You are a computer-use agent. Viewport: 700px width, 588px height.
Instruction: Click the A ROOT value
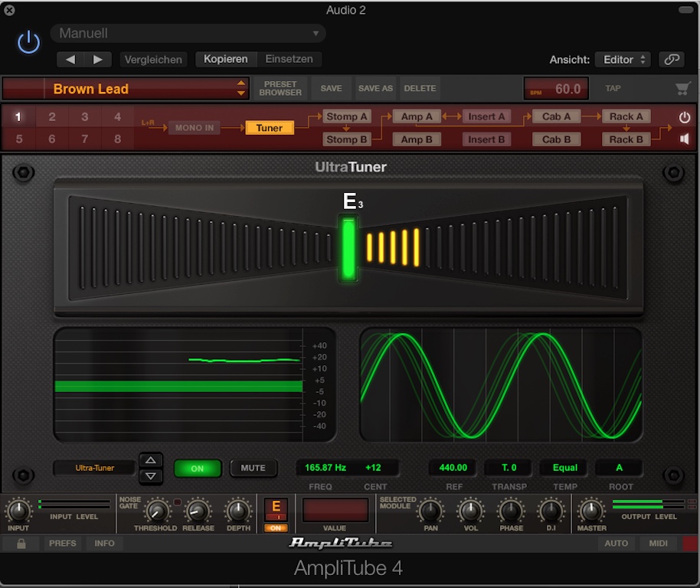click(x=619, y=468)
